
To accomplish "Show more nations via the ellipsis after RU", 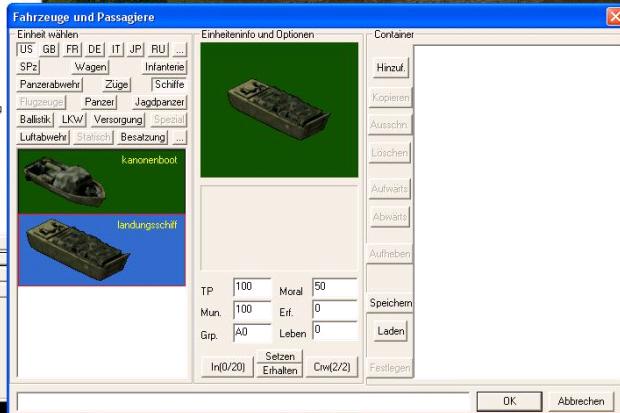I will (180, 50).
